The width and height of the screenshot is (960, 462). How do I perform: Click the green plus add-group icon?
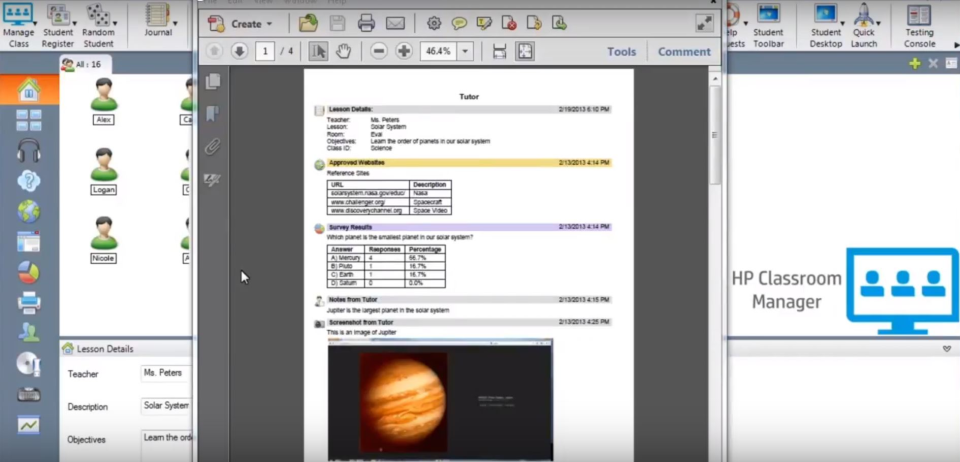coord(915,63)
